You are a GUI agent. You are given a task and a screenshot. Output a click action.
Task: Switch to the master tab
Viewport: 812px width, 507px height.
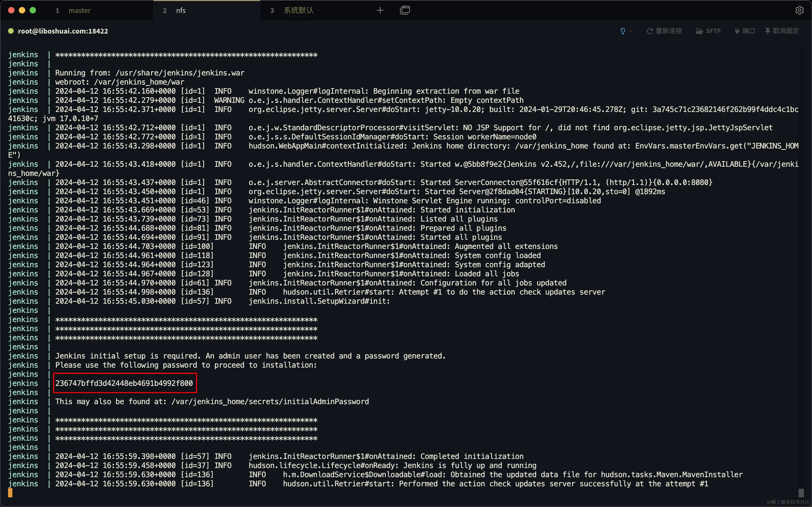[79, 10]
